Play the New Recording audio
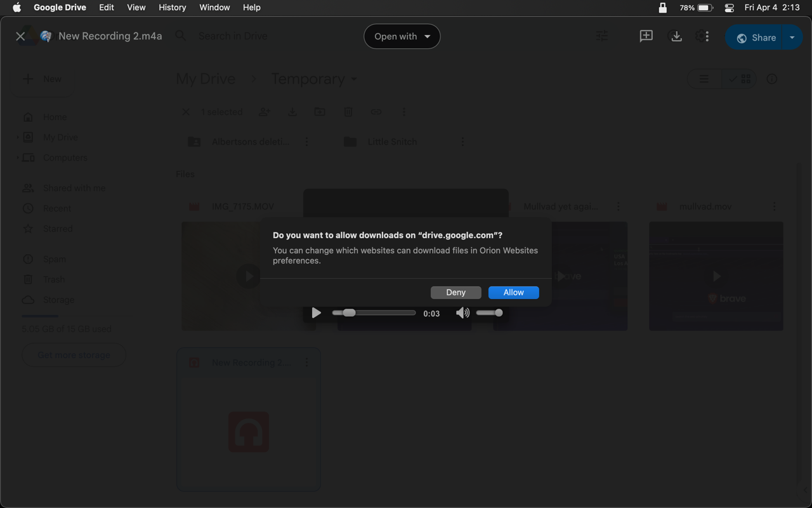This screenshot has width=812, height=508. (x=316, y=312)
